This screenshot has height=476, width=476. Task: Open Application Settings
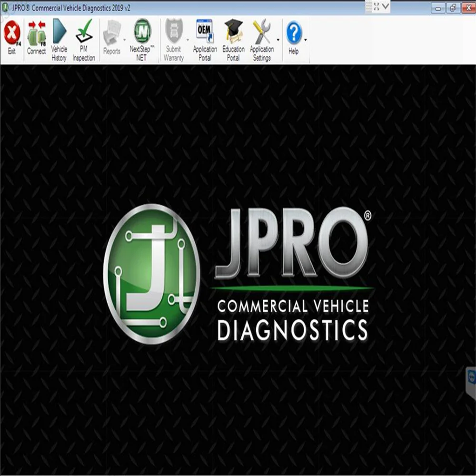(262, 40)
